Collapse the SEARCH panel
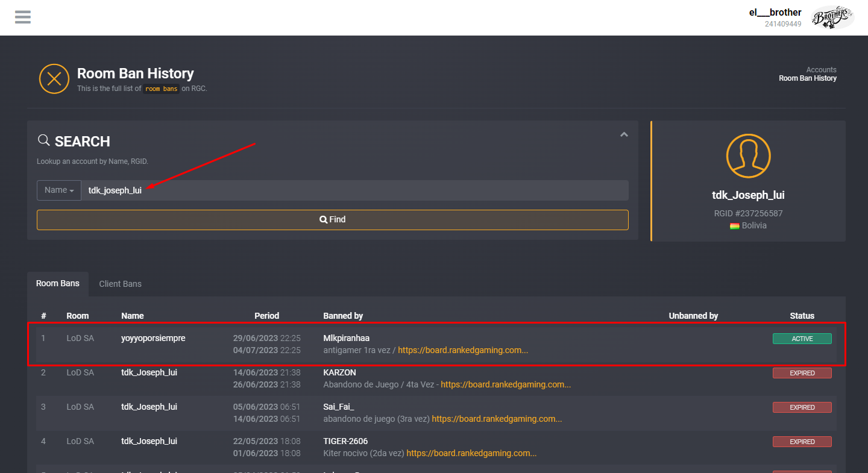 pos(624,134)
